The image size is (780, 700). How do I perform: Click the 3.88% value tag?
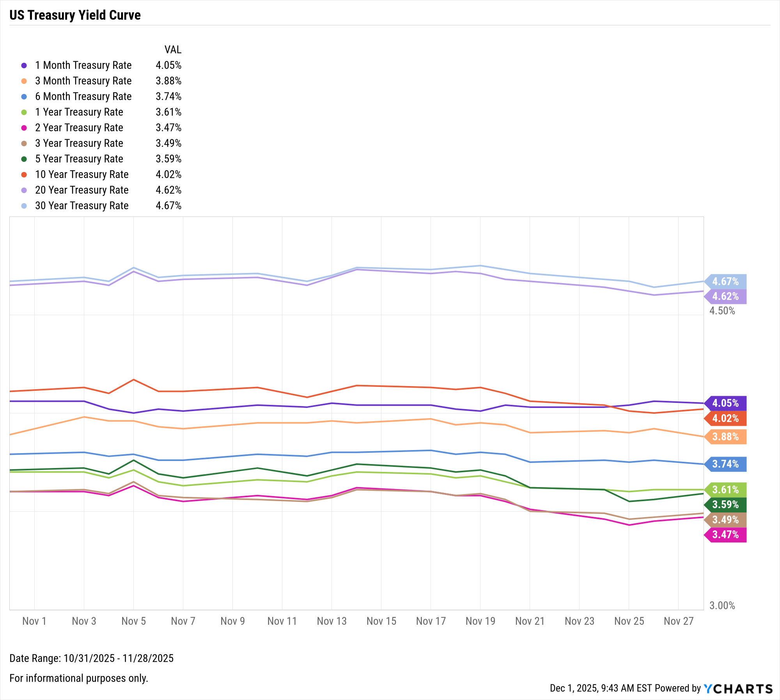[x=725, y=437]
